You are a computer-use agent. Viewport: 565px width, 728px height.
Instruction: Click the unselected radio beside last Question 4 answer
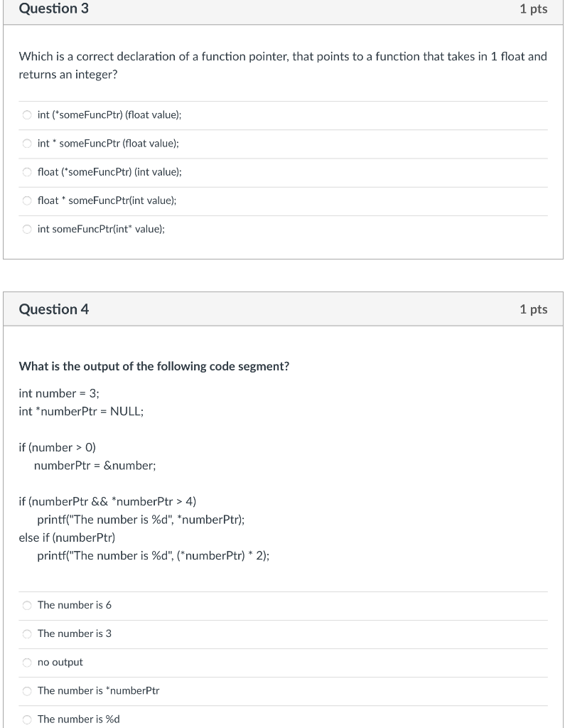tap(26, 719)
